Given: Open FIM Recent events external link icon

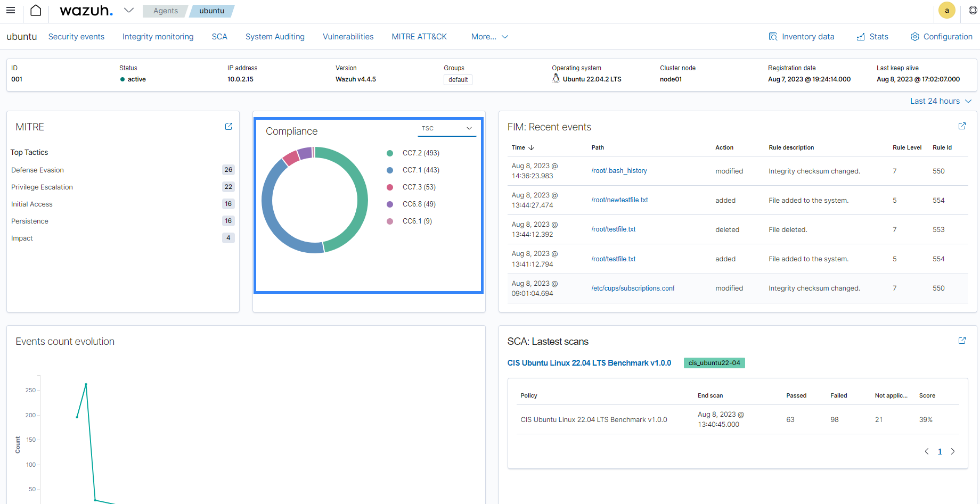Looking at the screenshot, I should [x=962, y=126].
